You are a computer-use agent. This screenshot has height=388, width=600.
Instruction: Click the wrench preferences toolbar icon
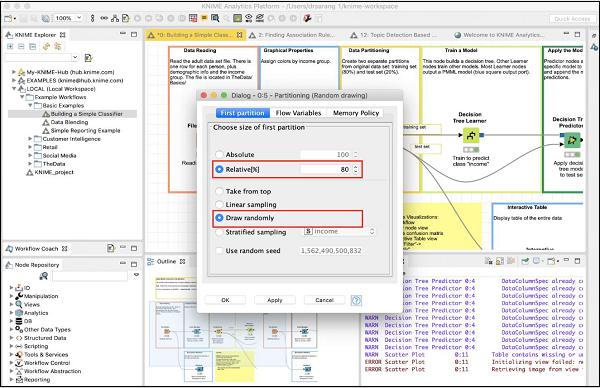pyautogui.click(x=307, y=18)
